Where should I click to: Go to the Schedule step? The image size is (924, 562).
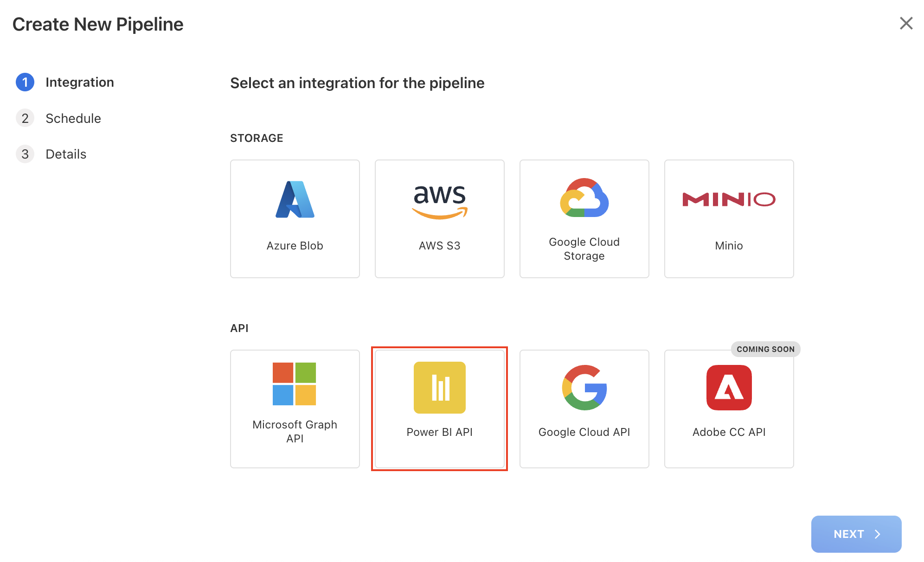coord(73,118)
